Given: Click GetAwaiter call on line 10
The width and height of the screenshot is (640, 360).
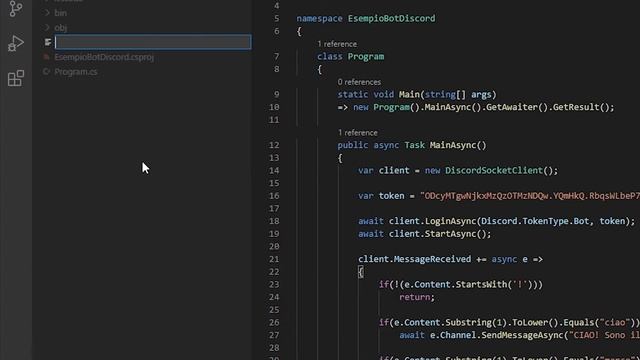Looking at the screenshot, I should (511, 107).
